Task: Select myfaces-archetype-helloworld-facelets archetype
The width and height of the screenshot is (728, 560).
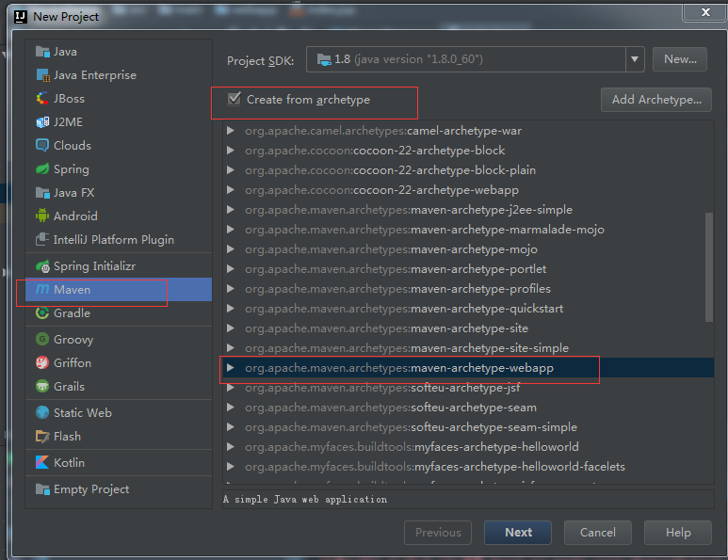Action: tap(468, 467)
